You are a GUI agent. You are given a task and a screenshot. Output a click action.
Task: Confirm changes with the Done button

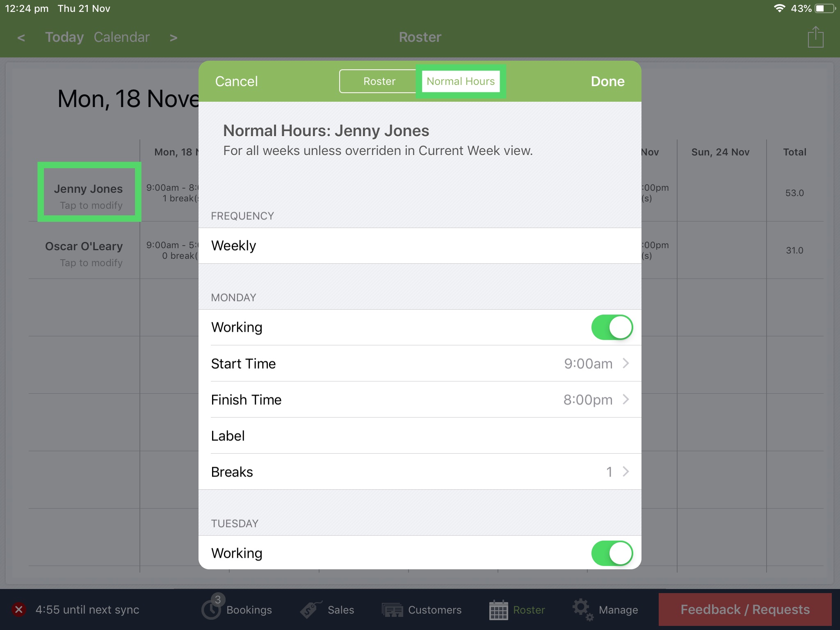click(x=607, y=81)
